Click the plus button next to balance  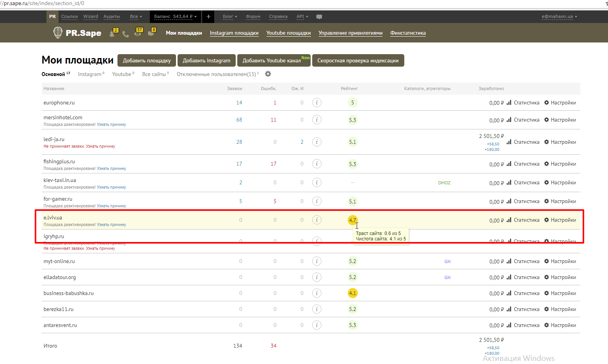208,16
